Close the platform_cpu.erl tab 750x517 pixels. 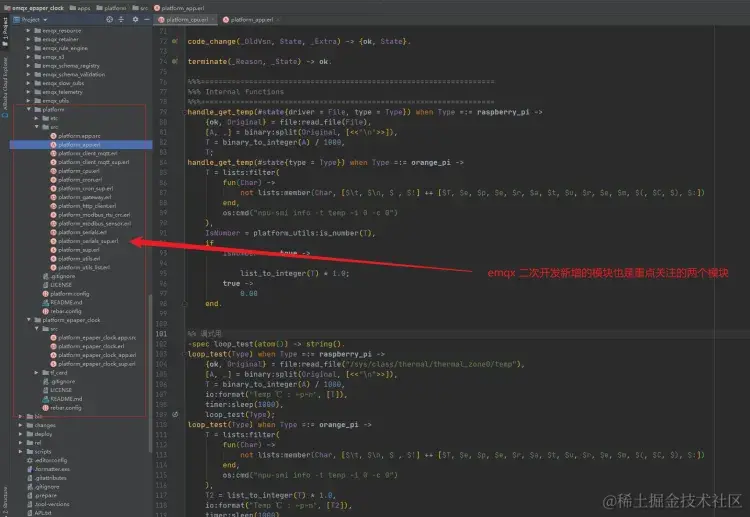(213, 20)
